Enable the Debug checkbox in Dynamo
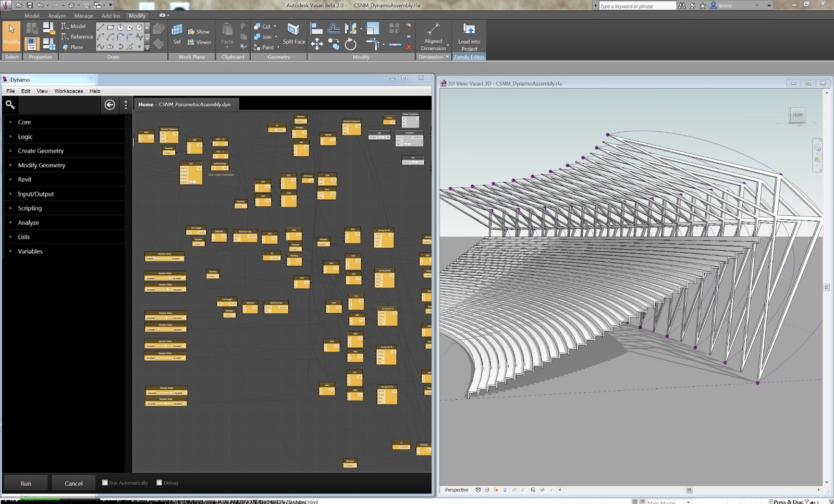Image resolution: width=834 pixels, height=504 pixels. [159, 482]
